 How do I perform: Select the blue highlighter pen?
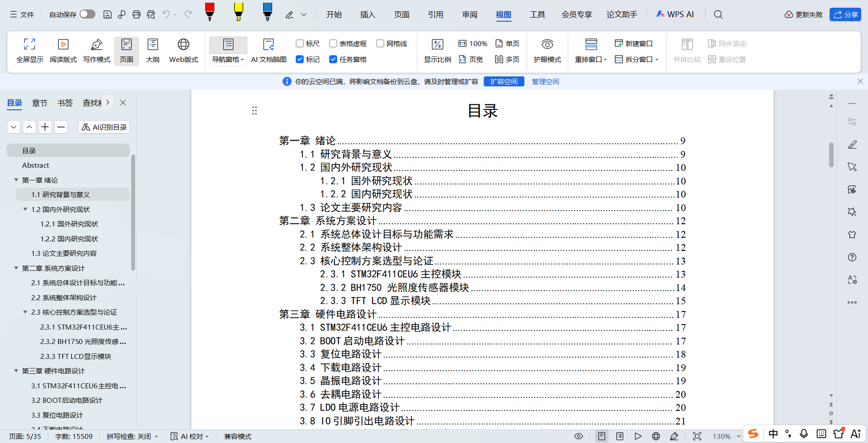click(x=267, y=12)
